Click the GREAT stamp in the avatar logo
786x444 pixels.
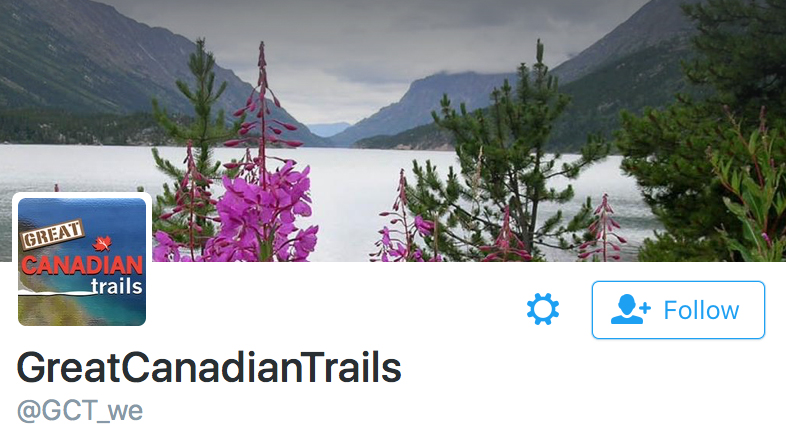point(52,234)
